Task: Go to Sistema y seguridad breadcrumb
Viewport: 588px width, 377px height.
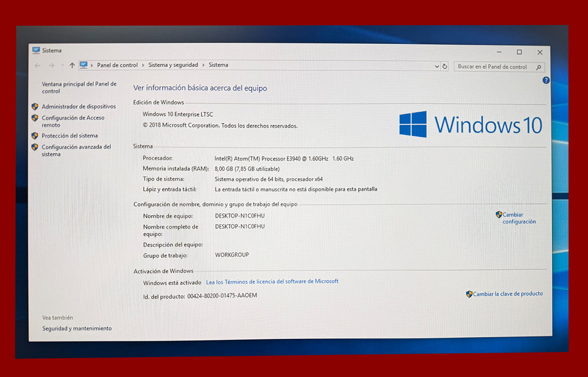Action: click(x=173, y=65)
